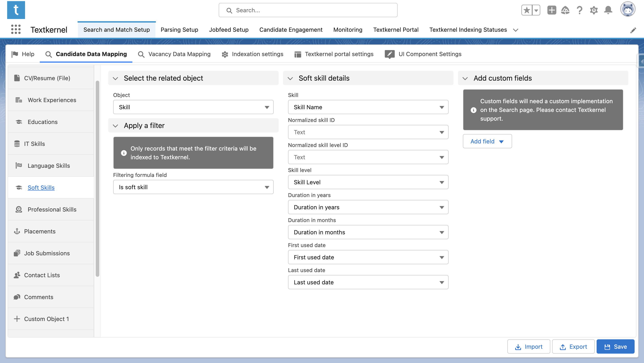
Task: Focus the global Search input field
Action: [308, 10]
